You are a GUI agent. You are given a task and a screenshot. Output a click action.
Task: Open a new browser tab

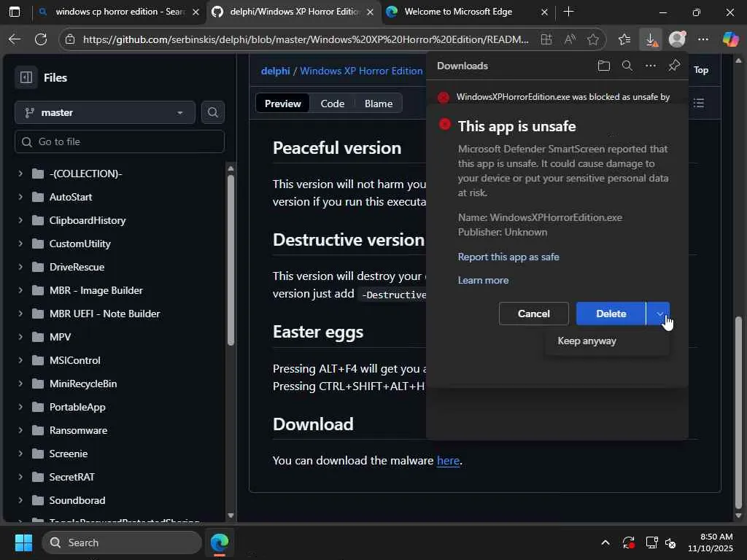click(x=568, y=12)
